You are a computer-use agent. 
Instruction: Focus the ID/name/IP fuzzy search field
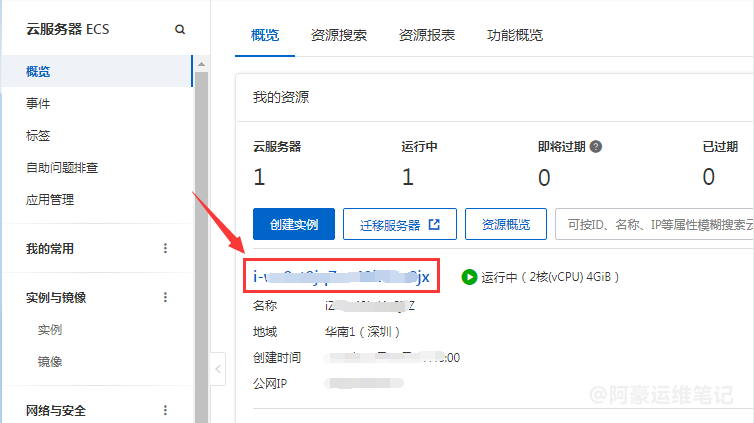tap(654, 224)
